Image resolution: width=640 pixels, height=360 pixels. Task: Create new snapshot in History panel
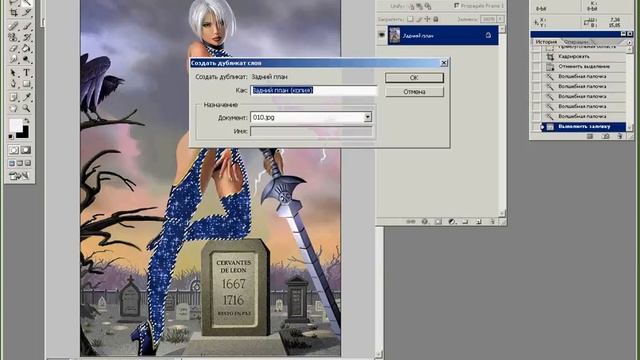point(606,136)
